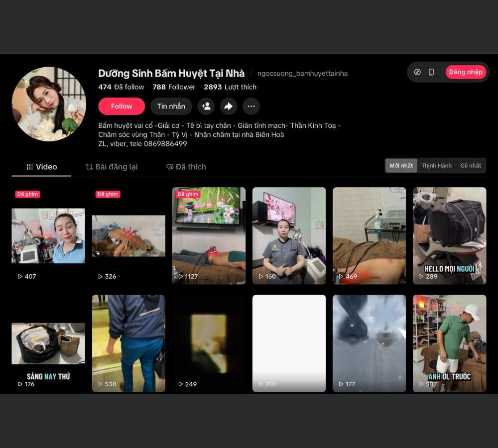Click the phone number 0869886499 in bio
The width and height of the screenshot is (498, 448).
165,144
